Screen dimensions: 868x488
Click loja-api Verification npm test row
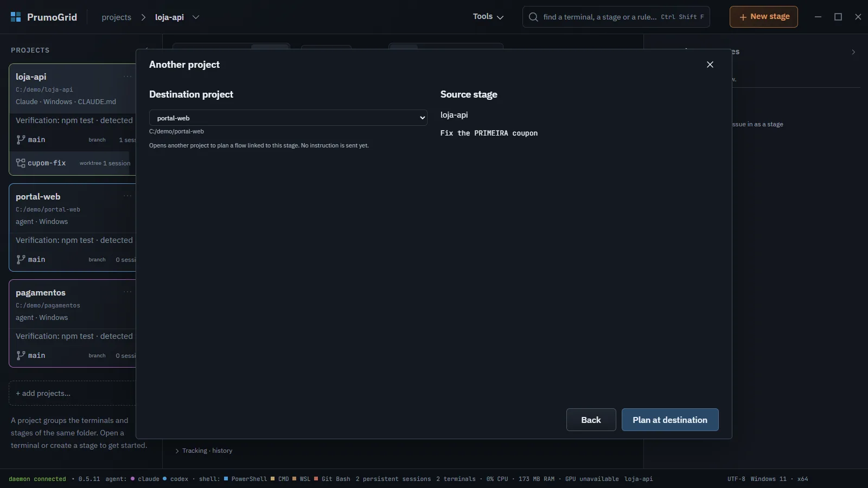pos(74,120)
